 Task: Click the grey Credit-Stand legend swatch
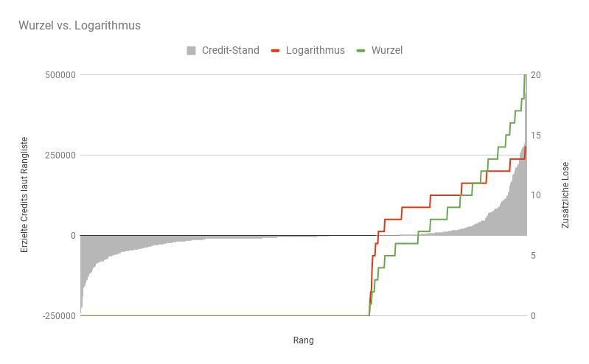point(191,51)
